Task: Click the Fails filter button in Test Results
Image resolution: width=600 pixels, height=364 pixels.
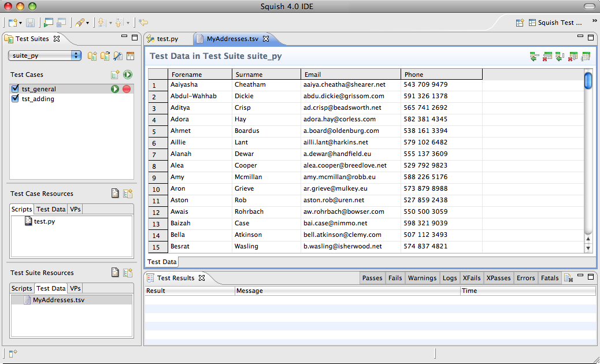Action: click(x=395, y=278)
